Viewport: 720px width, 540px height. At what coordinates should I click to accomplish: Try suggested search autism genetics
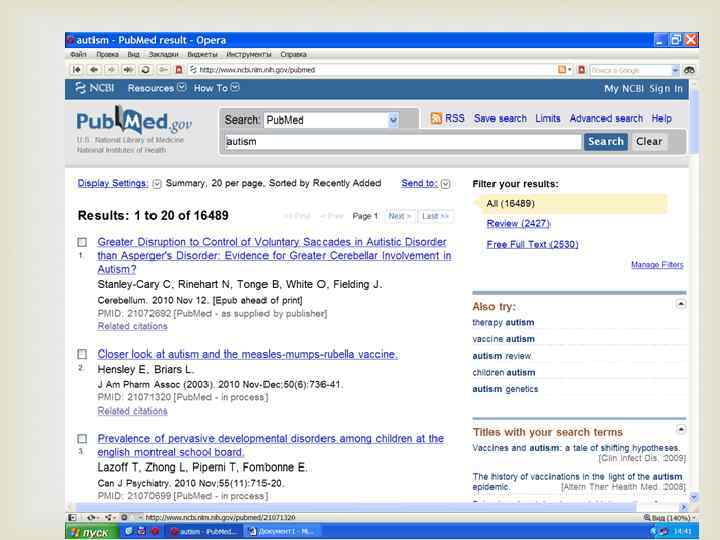505,389
